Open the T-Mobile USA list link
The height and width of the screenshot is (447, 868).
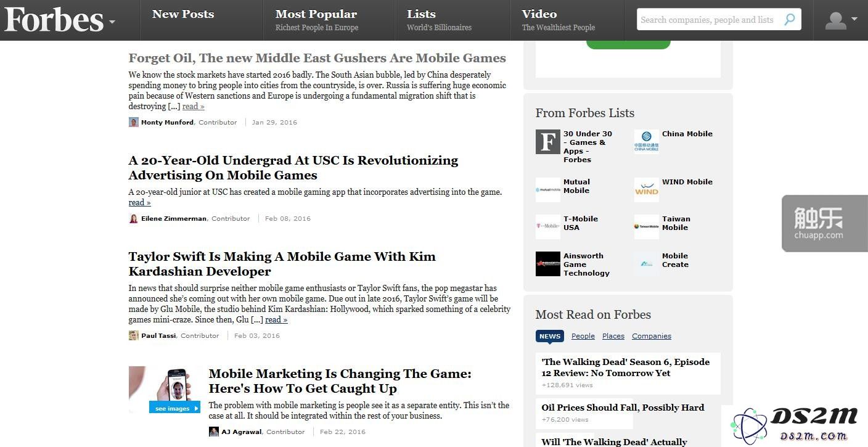581,223
